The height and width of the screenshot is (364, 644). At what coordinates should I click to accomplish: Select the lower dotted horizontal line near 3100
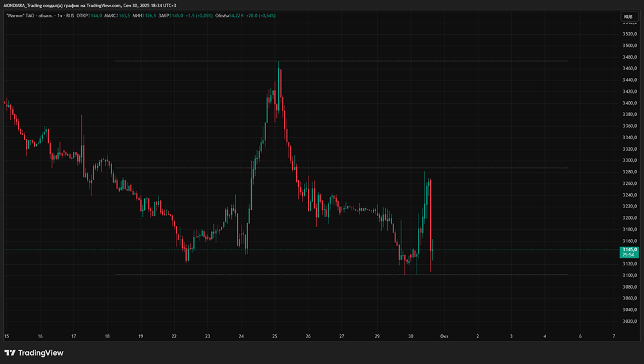341,274
